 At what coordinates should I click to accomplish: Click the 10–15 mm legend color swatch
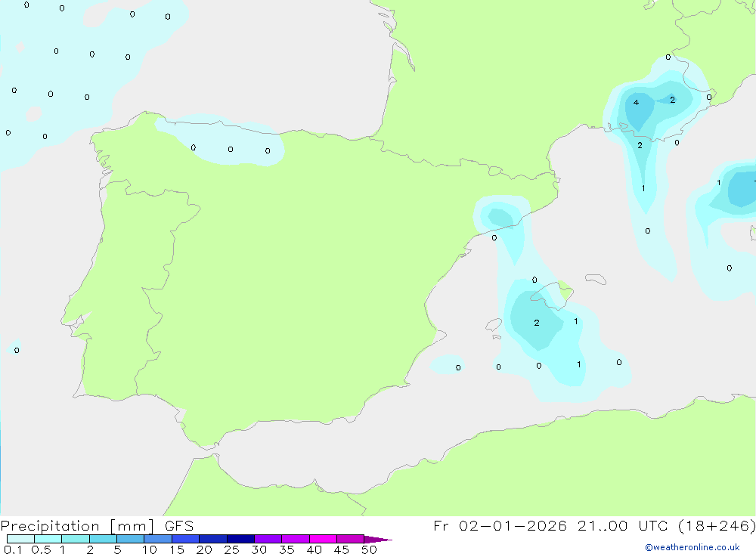coord(158,539)
